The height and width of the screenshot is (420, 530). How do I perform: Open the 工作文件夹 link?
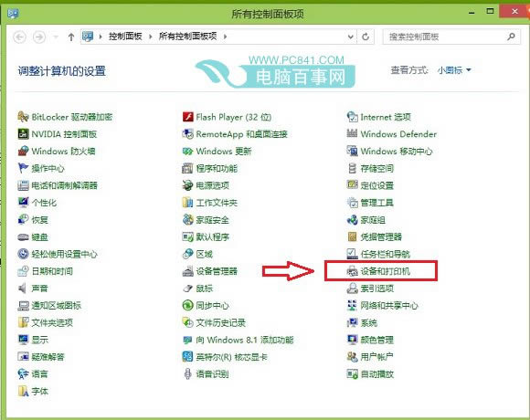[217, 203]
